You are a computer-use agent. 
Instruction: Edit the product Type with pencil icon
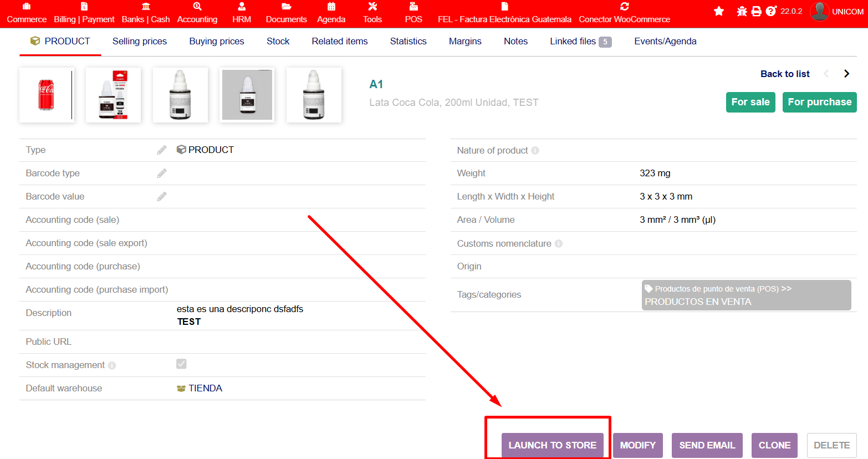[x=161, y=150]
